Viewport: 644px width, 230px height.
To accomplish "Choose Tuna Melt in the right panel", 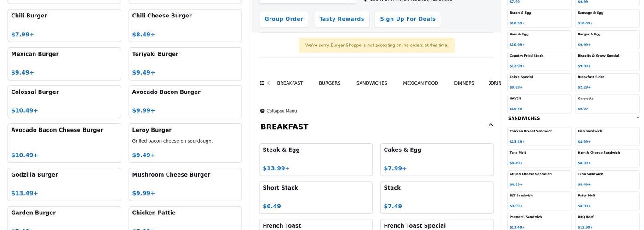I will click(539, 158).
